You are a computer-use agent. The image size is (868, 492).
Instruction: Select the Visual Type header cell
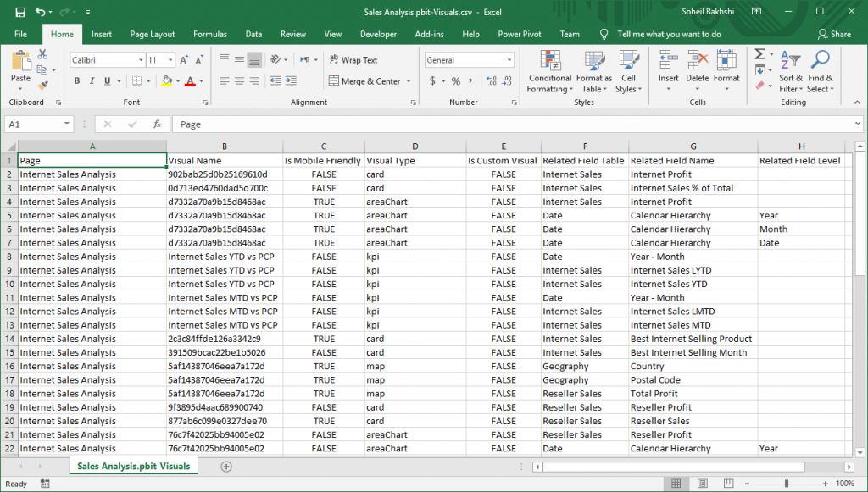click(415, 160)
